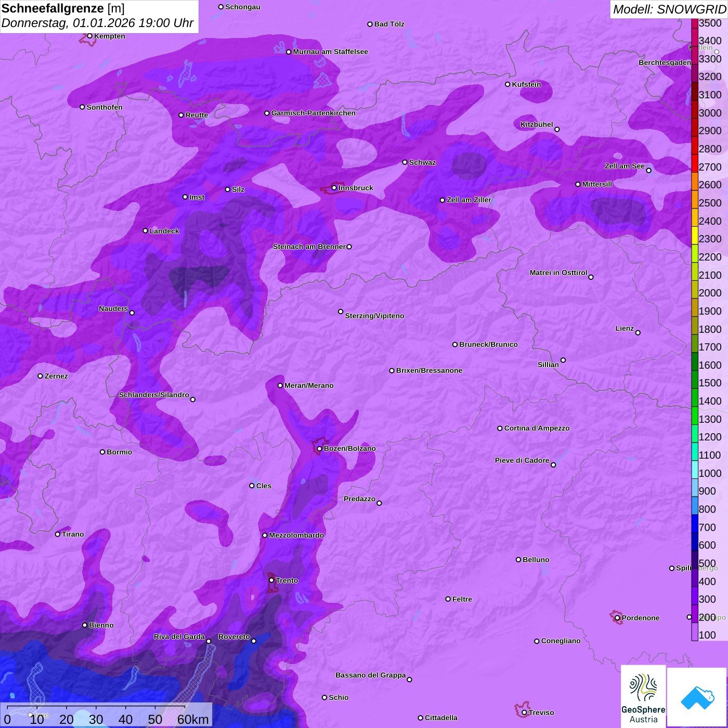Click the 1000 m light cyan swatch
The image size is (728, 728).
(695, 470)
